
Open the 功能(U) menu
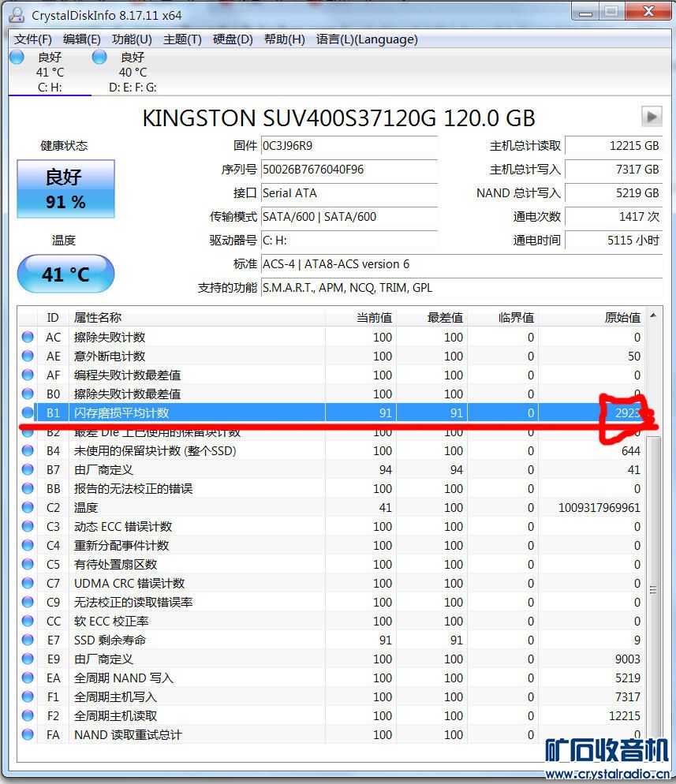[x=132, y=39]
